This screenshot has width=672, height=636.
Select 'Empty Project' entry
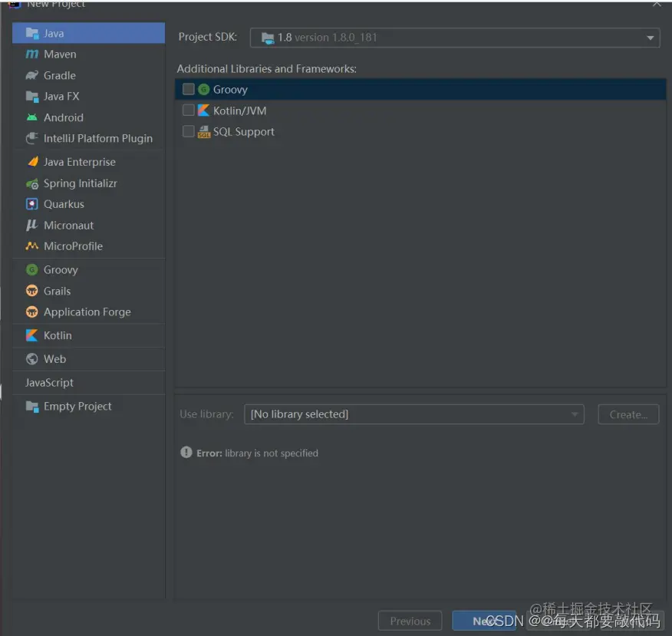click(x=89, y=407)
